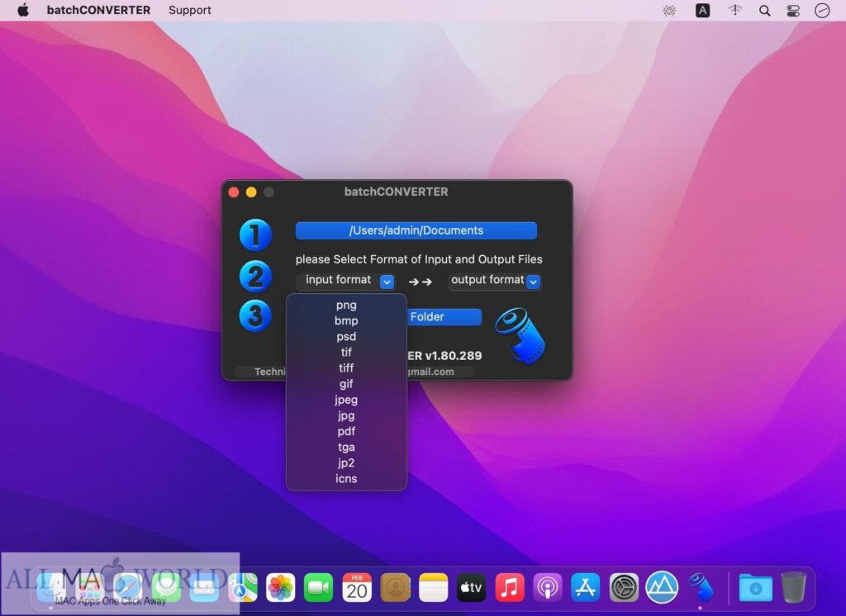Open the batchCONVERTER app menu
Viewport: 846px width, 616px height.
(x=99, y=10)
